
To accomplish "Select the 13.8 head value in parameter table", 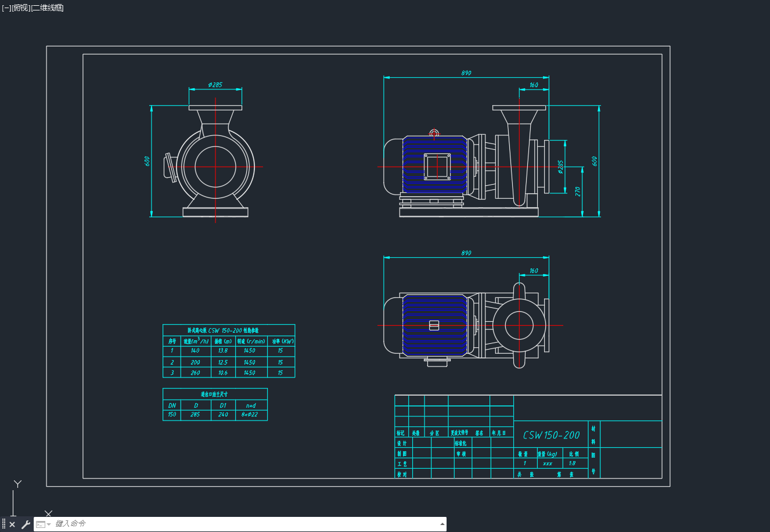I will coord(223,351).
